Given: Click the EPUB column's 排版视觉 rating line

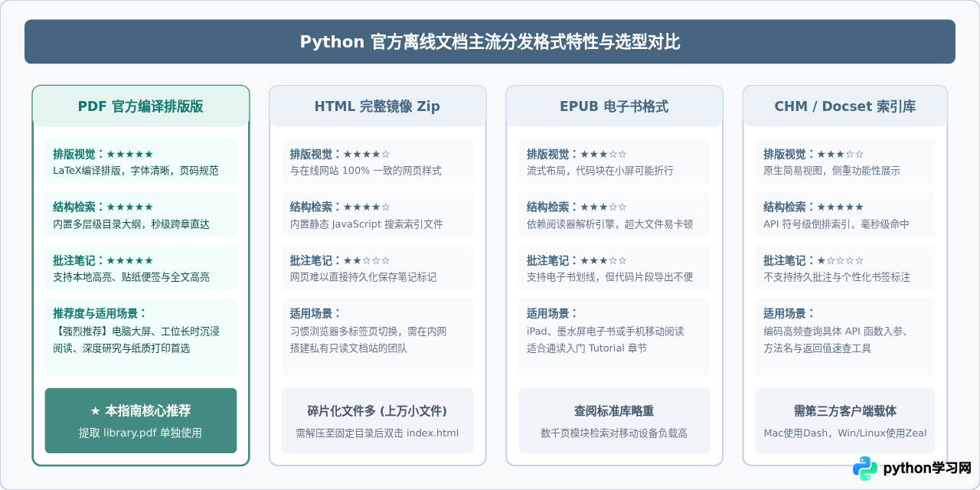Looking at the screenshot, I should pyautogui.click(x=577, y=154).
